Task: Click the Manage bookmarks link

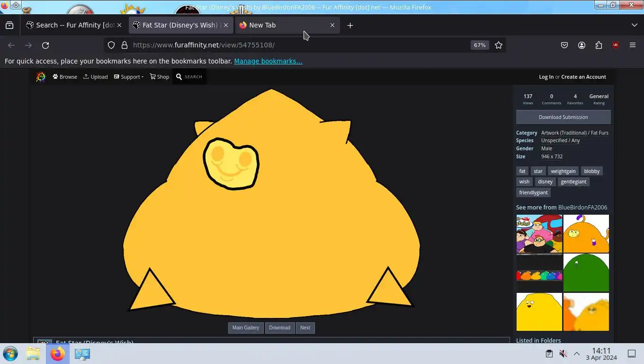Action: [x=268, y=61]
